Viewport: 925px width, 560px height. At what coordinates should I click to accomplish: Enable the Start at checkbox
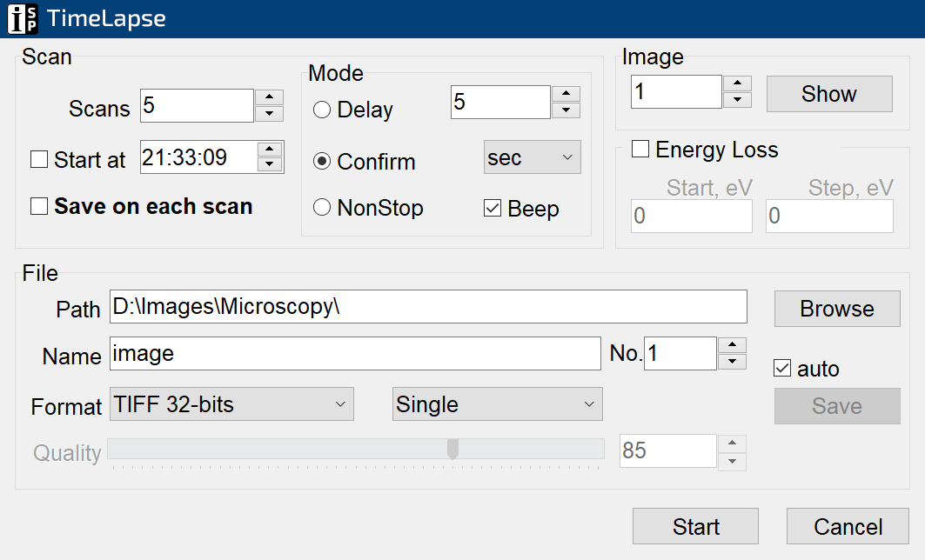tap(39, 160)
